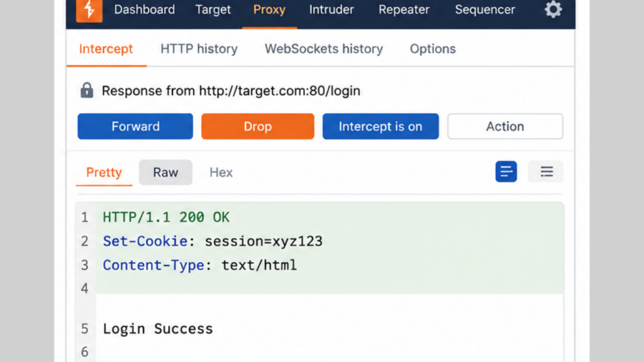Open the hamburger lines menu icon
This screenshot has width=644, height=362.
[x=546, y=172]
